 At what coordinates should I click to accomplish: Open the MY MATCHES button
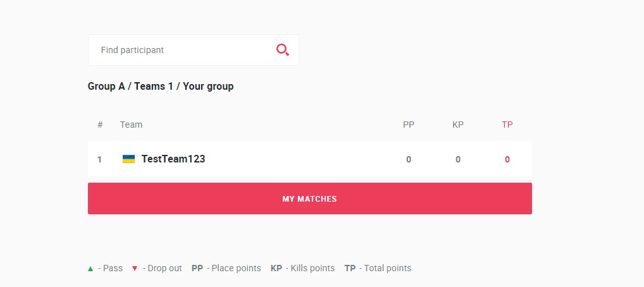pyautogui.click(x=310, y=198)
